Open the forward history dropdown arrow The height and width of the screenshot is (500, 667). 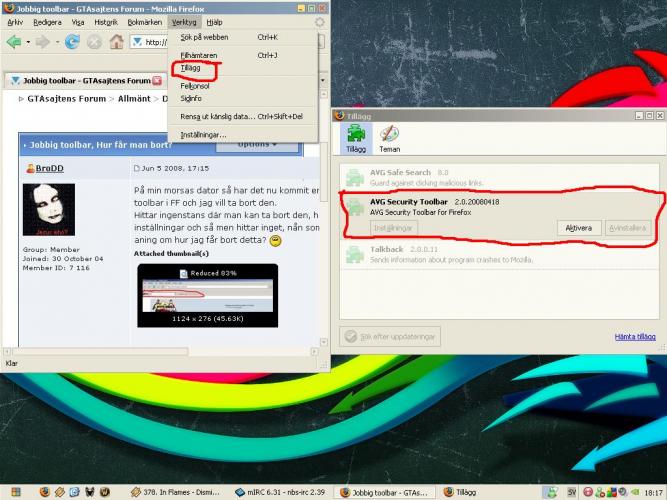[x=56, y=42]
